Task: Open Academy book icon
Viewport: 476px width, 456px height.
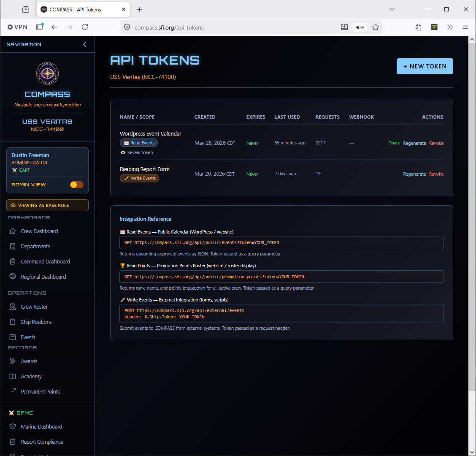Action: [12, 376]
